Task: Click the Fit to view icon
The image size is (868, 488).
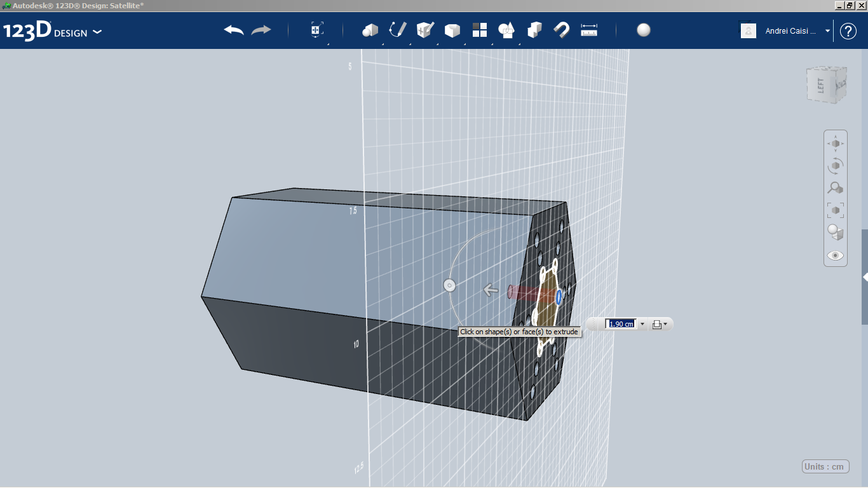Action: pyautogui.click(x=836, y=210)
